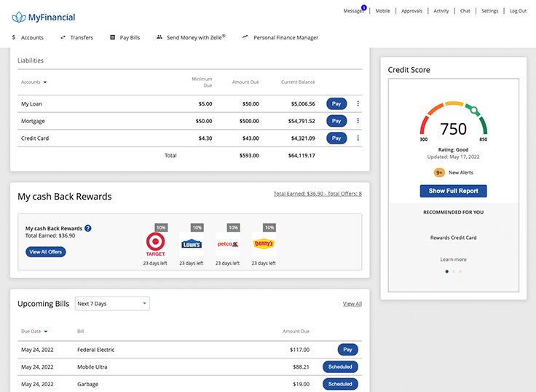This screenshot has height=392, width=536.
Task: Sort upcoming bills by Due Date
Action: (x=34, y=332)
